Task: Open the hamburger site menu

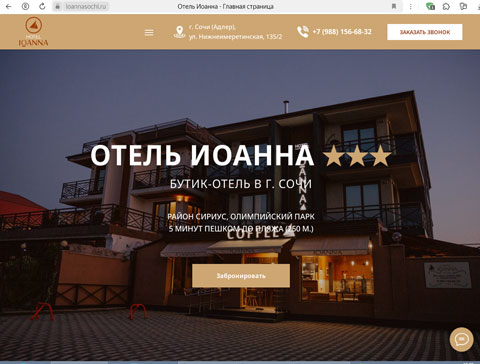Action: pyautogui.click(x=149, y=32)
